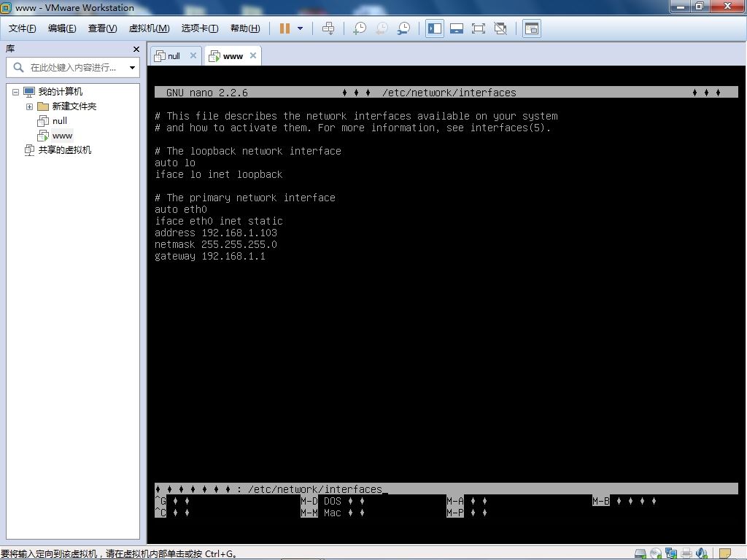Screen dimensions: 747x560
Task: Click the message log note icon
Action: [x=724, y=553]
